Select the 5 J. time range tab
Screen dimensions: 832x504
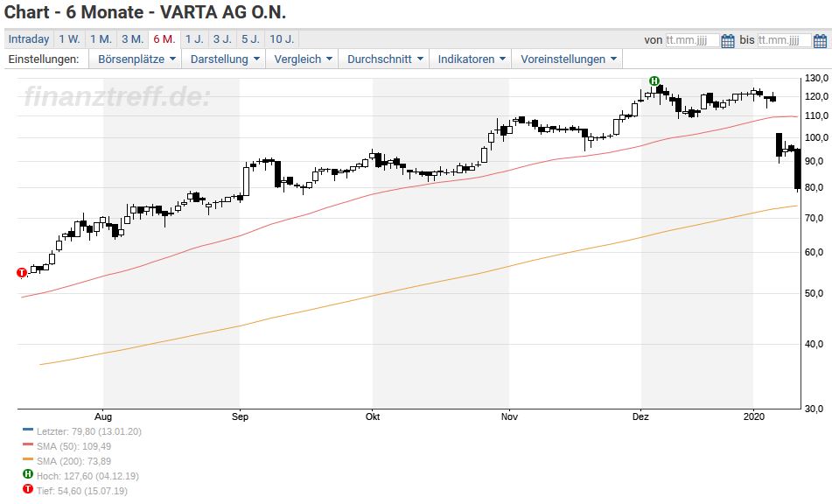[250, 39]
